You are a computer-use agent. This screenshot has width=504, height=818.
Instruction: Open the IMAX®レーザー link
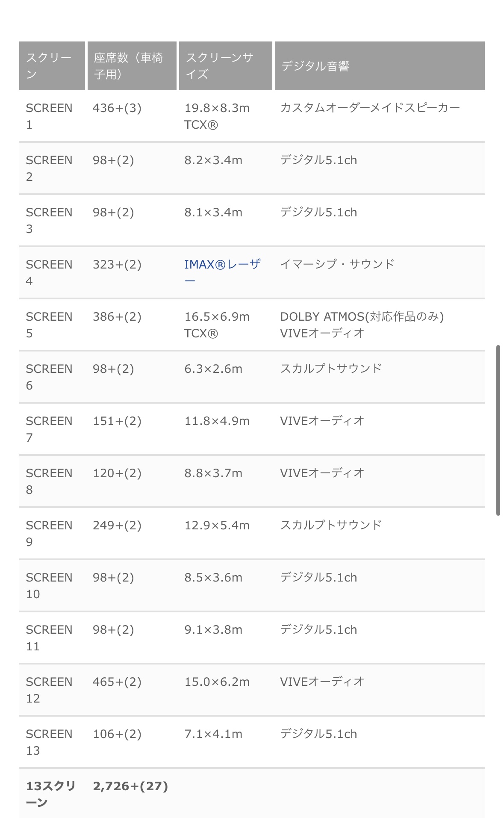(222, 265)
